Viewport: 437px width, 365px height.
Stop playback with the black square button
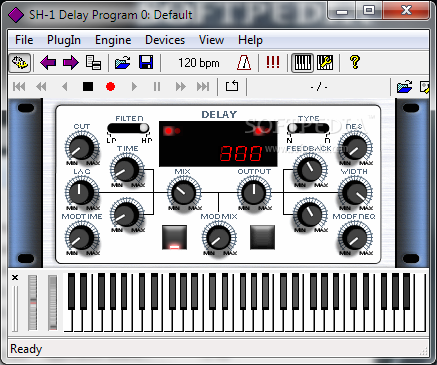[x=88, y=87]
